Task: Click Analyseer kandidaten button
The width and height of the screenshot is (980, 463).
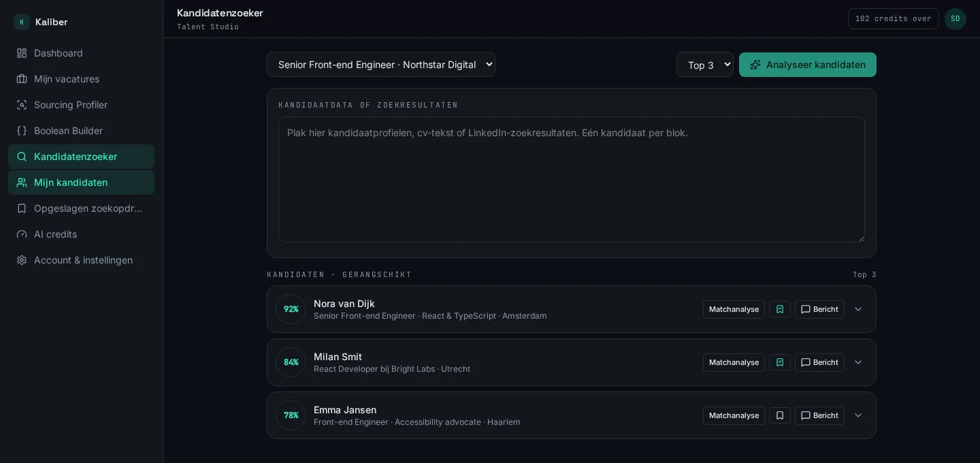Action: [x=808, y=65]
